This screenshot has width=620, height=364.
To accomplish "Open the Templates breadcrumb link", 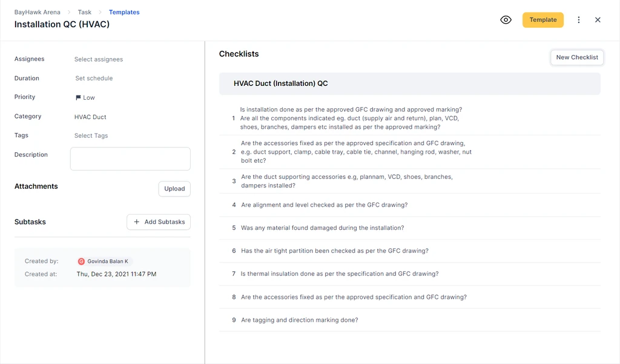I will pyautogui.click(x=124, y=12).
